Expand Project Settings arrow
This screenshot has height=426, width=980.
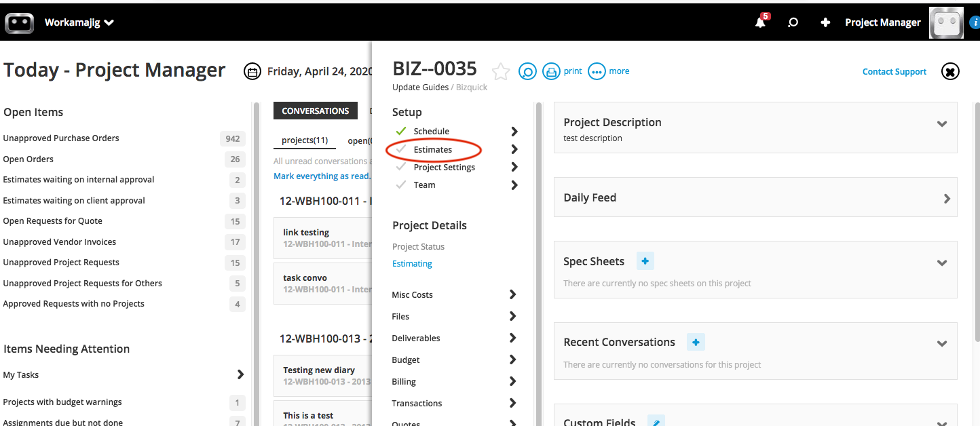click(x=514, y=167)
